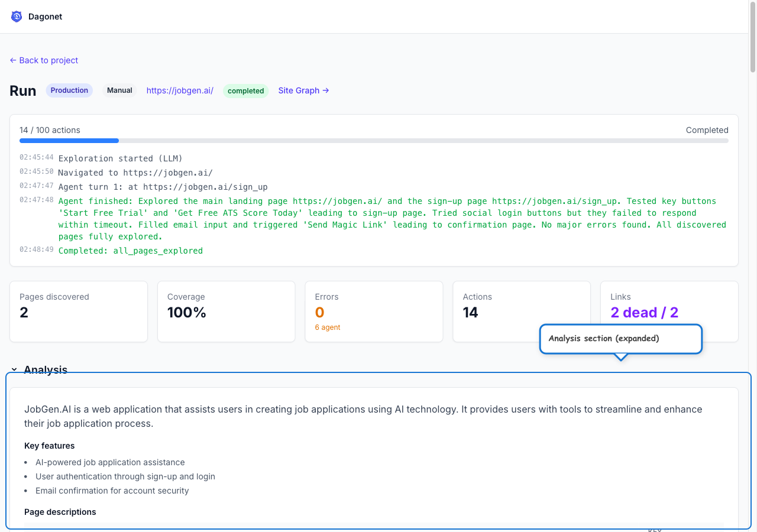Image resolution: width=757 pixels, height=532 pixels.
Task: Click timestamp 02:45:44 in the log
Action: click(x=37, y=158)
